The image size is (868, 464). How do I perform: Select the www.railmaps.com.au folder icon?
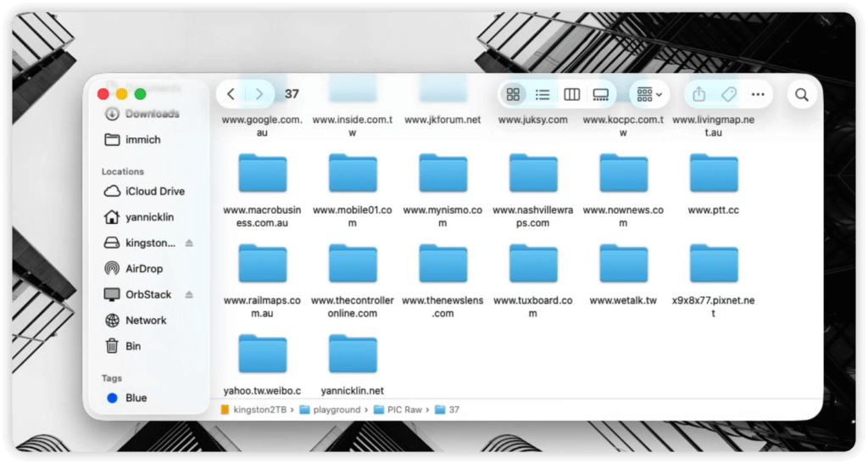[263, 263]
